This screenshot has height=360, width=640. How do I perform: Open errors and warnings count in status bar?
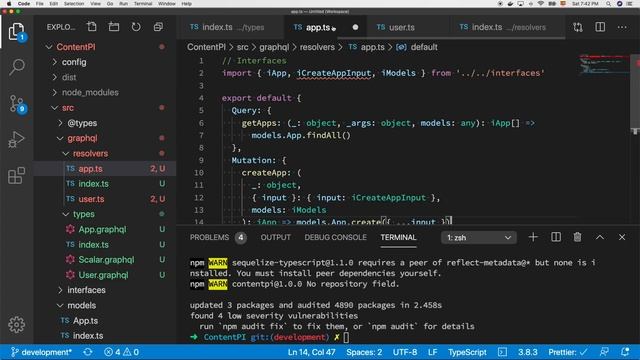[121, 352]
